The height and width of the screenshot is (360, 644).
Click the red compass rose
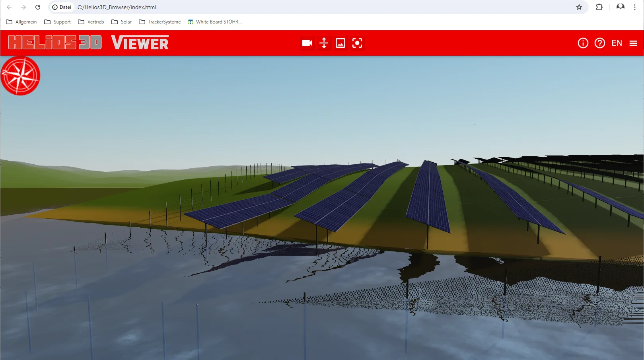[x=20, y=76]
